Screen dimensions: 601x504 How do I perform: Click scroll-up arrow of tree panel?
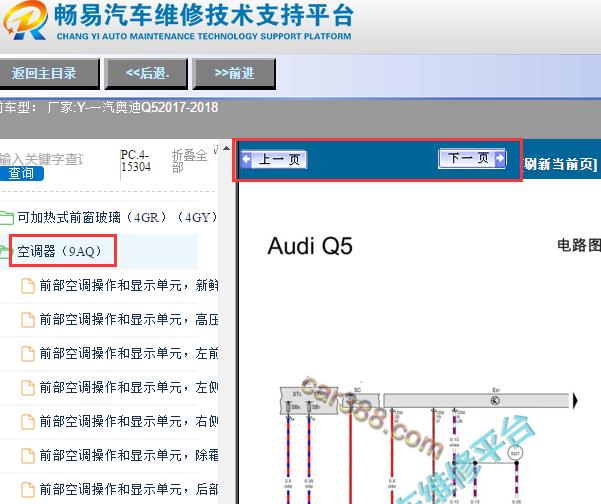(227, 148)
